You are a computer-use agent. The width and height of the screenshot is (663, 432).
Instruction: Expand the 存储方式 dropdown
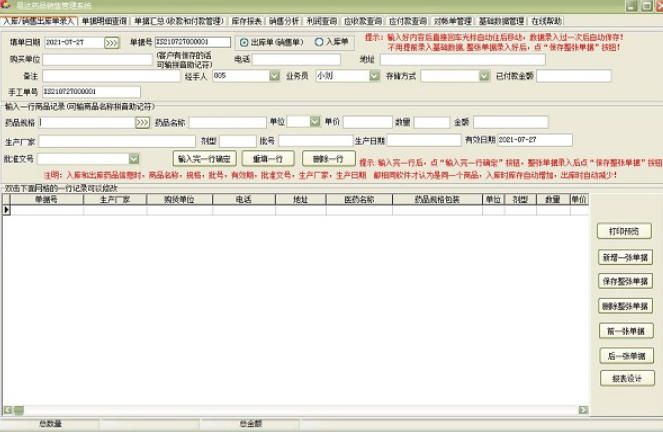pos(484,76)
